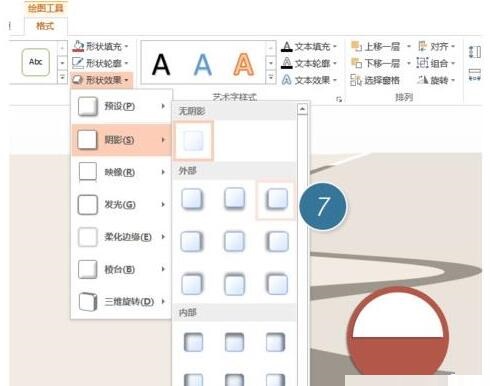
Task: Click the red semicircle shape on slide
Action: (398, 355)
